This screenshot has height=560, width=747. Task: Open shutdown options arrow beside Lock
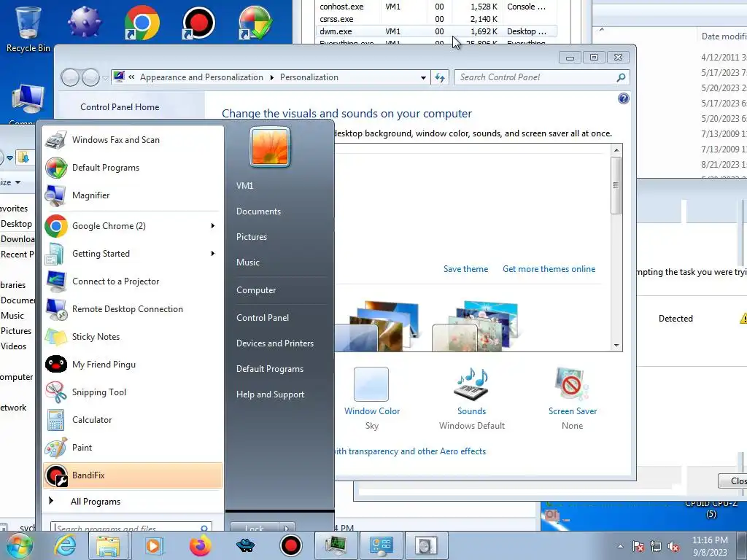coord(286,528)
